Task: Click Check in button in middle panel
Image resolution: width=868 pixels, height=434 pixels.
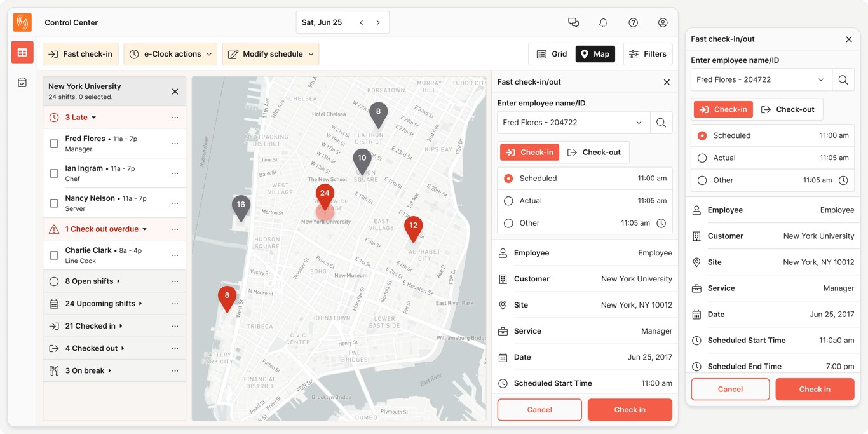Action: click(630, 410)
